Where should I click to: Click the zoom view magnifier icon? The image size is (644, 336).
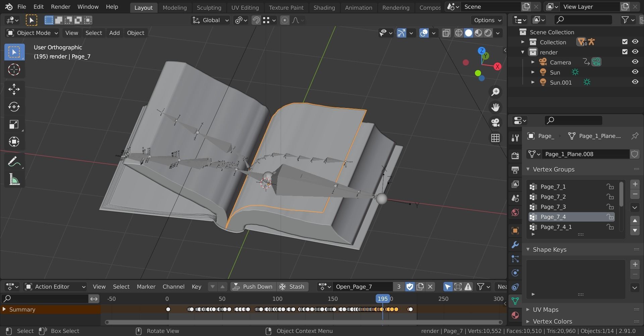[495, 92]
